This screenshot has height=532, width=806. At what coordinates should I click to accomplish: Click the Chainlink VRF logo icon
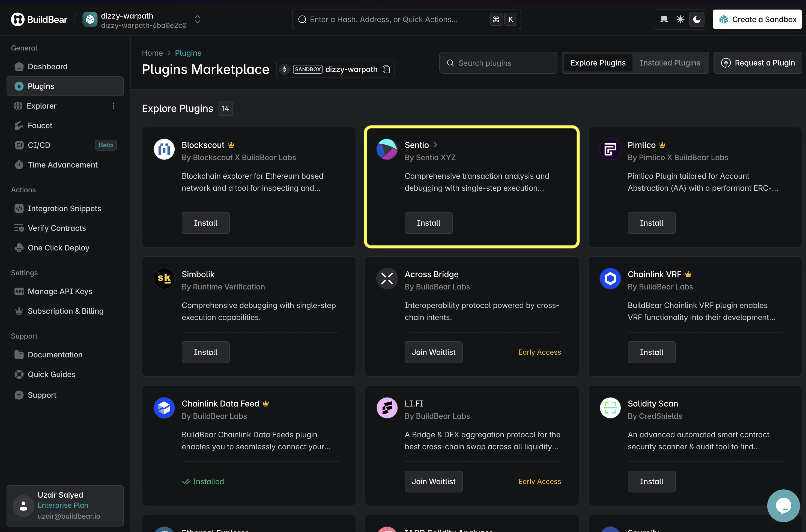click(610, 278)
